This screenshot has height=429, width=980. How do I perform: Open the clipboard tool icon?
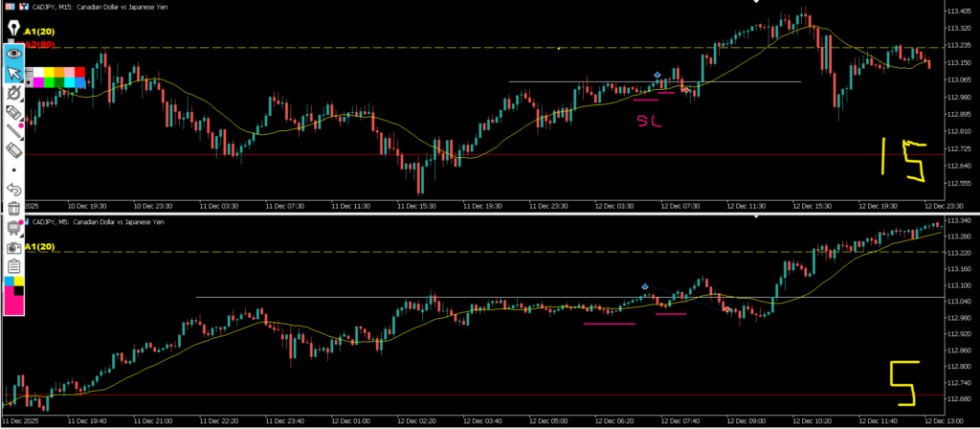(x=13, y=266)
